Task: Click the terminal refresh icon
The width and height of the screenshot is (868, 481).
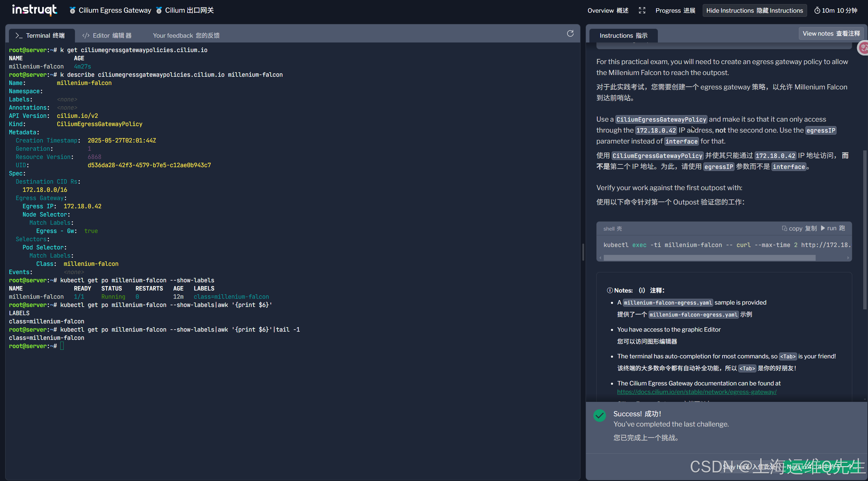Action: (570, 34)
